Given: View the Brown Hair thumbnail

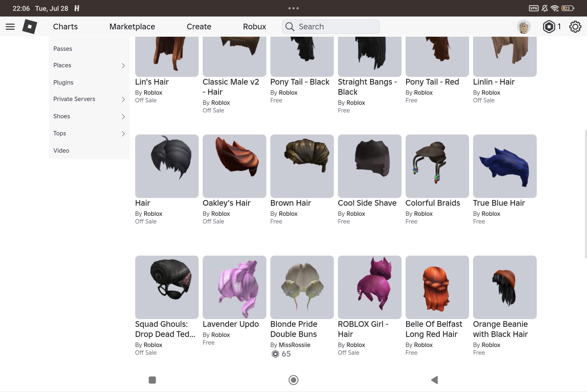Looking at the screenshot, I should 302,166.
